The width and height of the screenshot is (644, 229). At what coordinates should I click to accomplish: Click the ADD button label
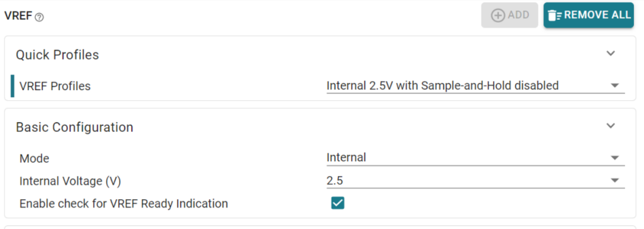tap(518, 15)
